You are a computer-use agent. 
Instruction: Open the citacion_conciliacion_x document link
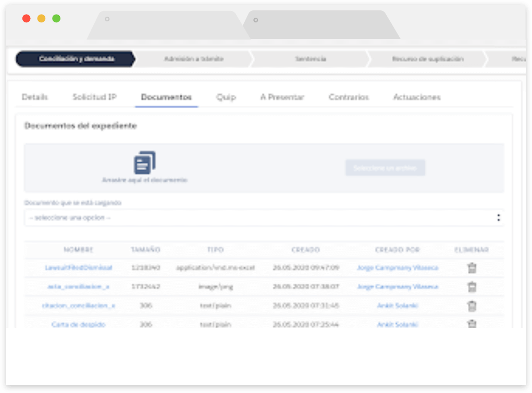pyautogui.click(x=78, y=306)
